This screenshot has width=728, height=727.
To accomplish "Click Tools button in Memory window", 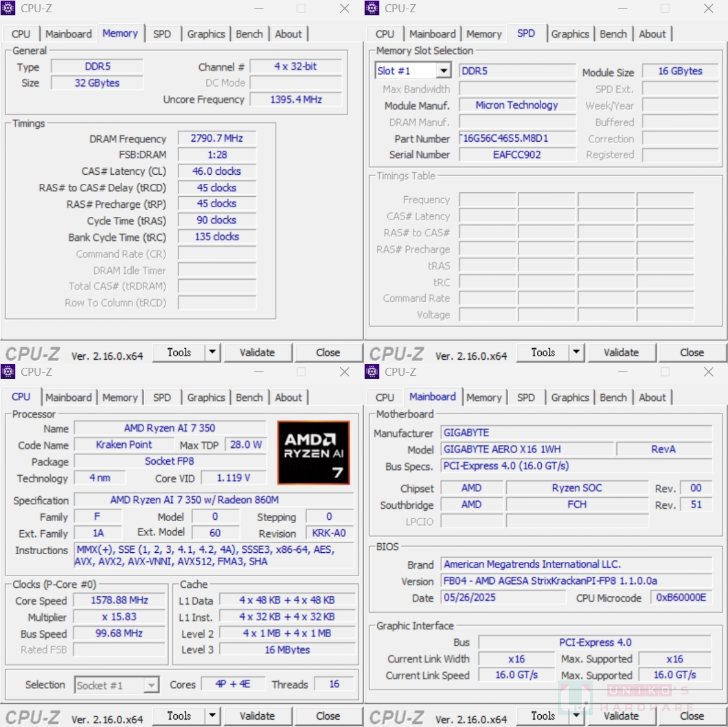I will coord(179,353).
